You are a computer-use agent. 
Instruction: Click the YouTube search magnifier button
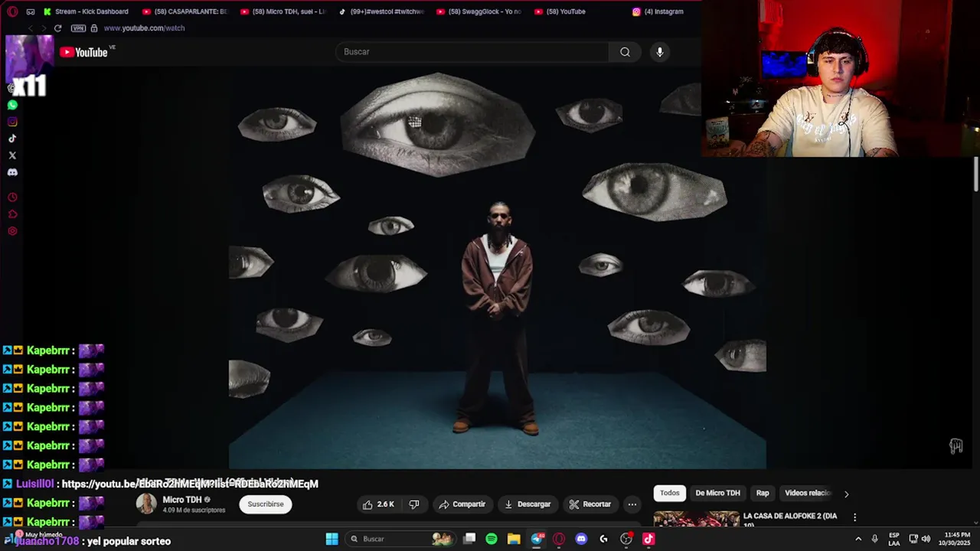[625, 52]
